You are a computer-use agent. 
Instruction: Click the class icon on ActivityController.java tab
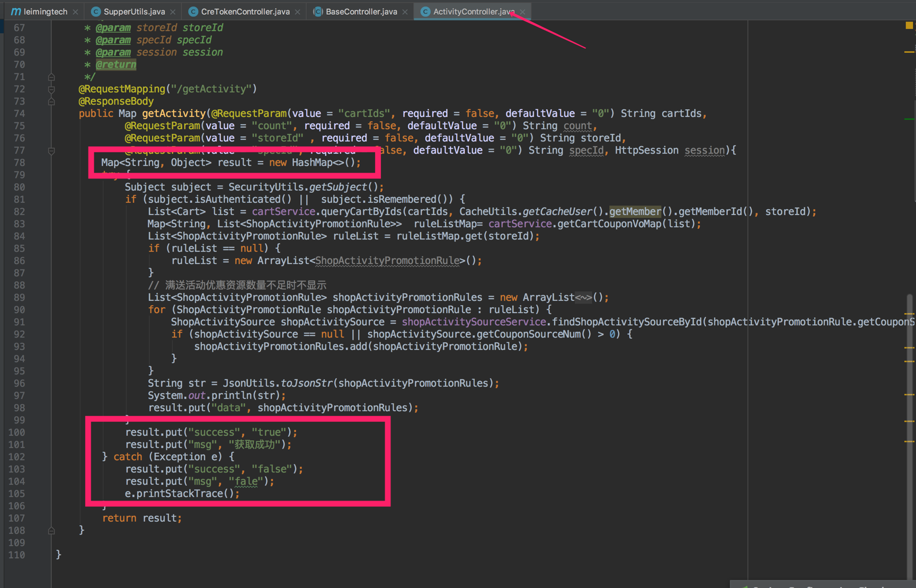point(425,11)
